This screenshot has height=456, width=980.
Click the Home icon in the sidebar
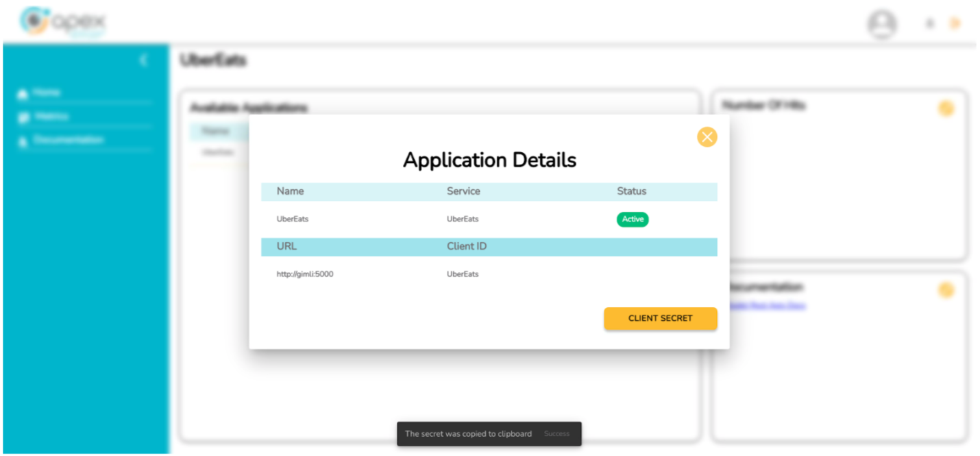[x=23, y=93]
